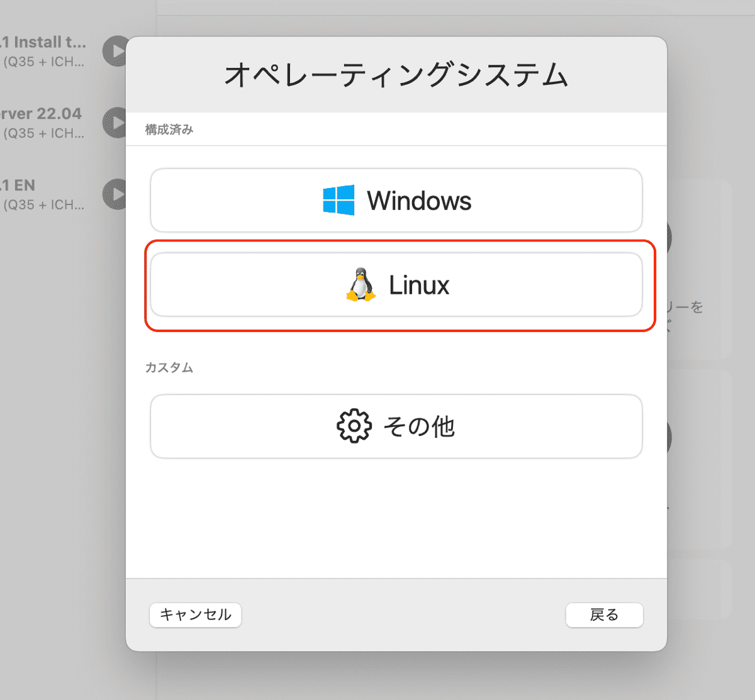This screenshot has width=755, height=700.
Task: Go back with the 戻る button
Action: pos(604,614)
